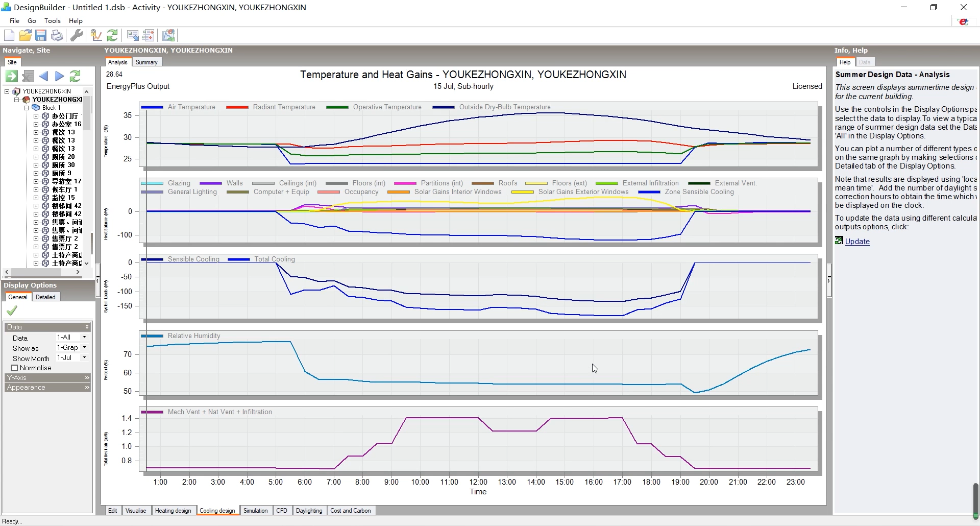Select the 厕所 9 zone in tree

pos(61,173)
